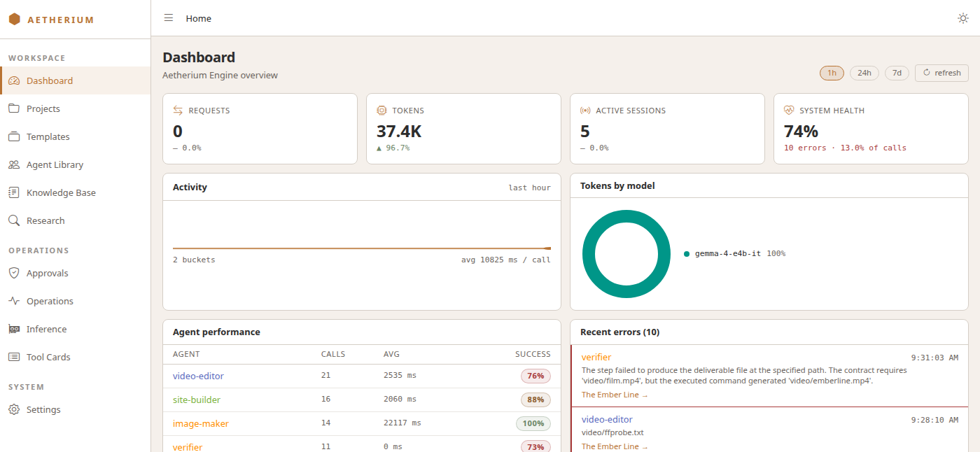Image resolution: width=980 pixels, height=452 pixels.
Task: Click the 100% success badge
Action: click(533, 423)
